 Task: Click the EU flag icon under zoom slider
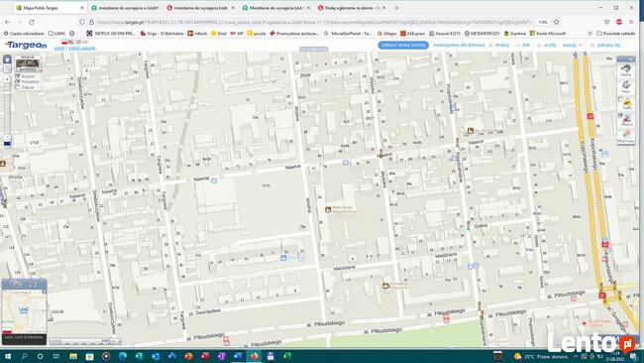click(x=7, y=144)
